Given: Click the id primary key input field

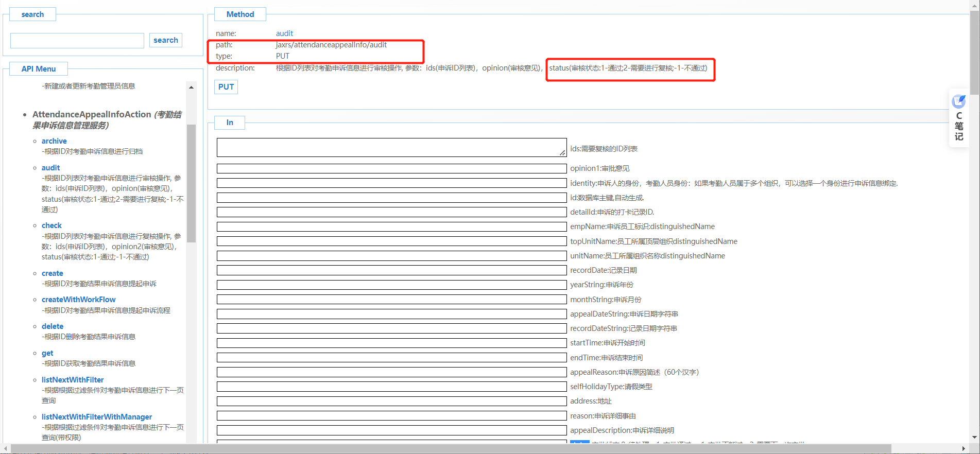Looking at the screenshot, I should (x=391, y=198).
